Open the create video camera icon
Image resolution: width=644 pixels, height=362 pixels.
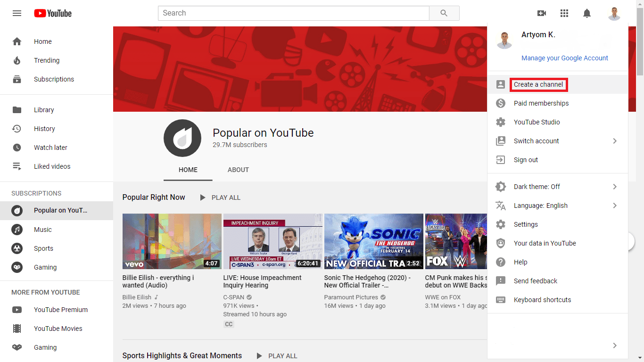(542, 13)
